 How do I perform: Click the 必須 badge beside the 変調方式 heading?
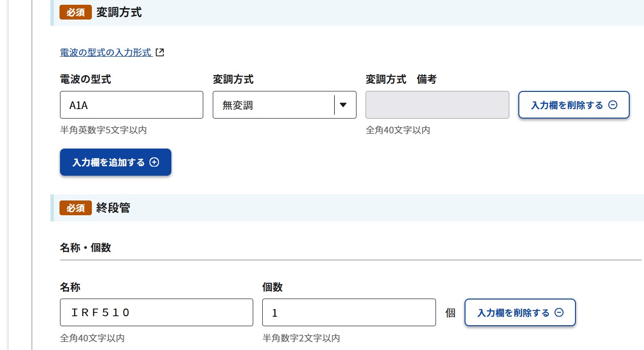(x=76, y=12)
